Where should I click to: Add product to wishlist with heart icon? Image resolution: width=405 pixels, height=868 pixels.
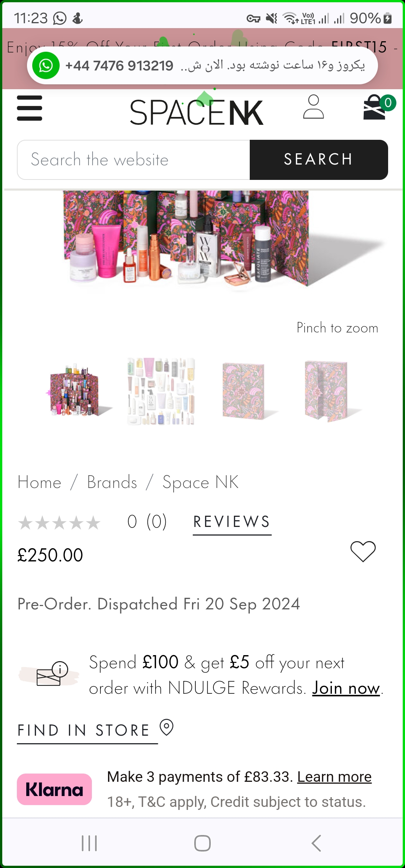(x=363, y=551)
